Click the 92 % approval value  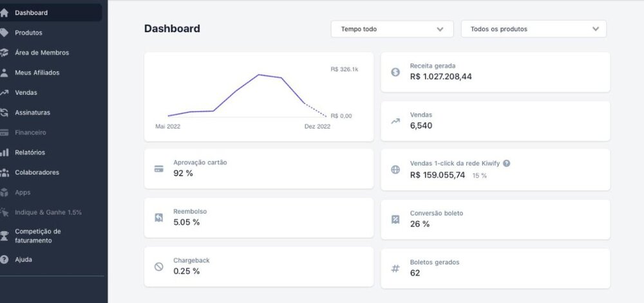[x=183, y=174]
